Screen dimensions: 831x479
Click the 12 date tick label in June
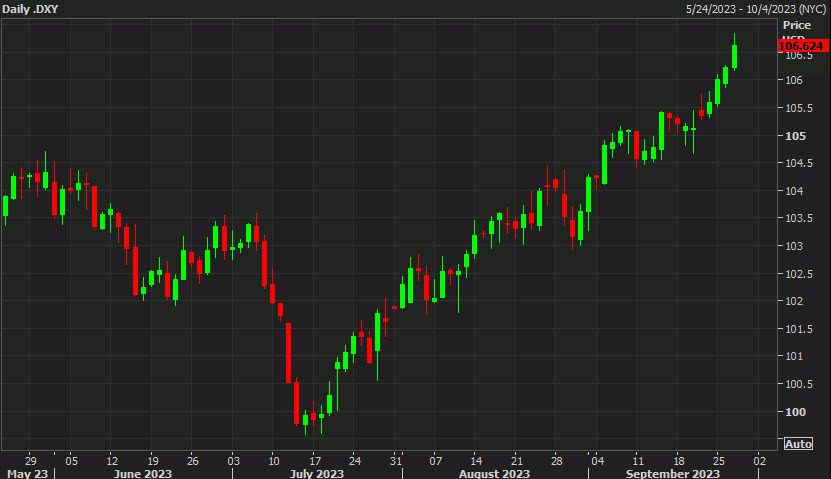(112, 460)
